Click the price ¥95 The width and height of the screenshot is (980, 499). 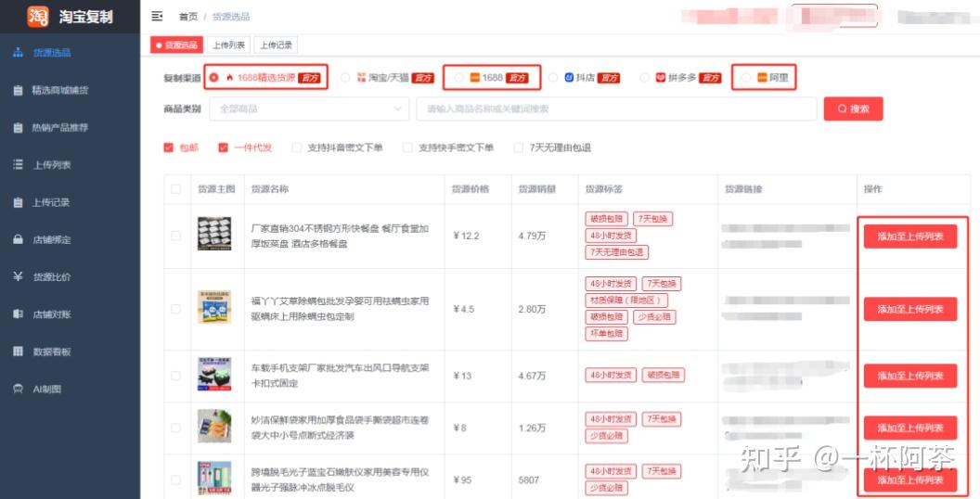462,480
